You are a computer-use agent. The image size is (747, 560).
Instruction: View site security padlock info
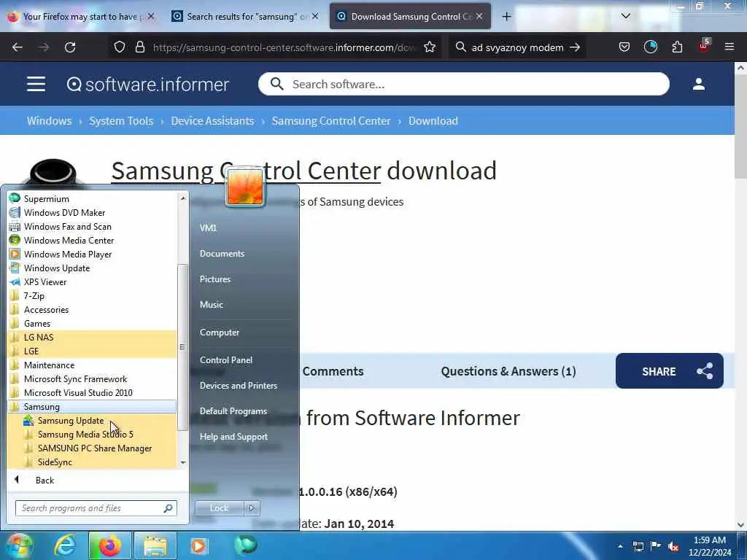pyautogui.click(x=139, y=47)
